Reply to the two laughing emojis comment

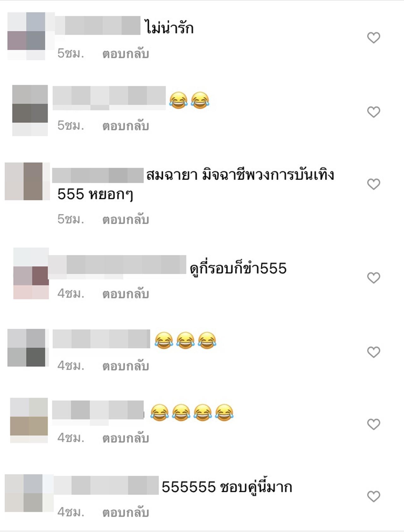coord(126,126)
